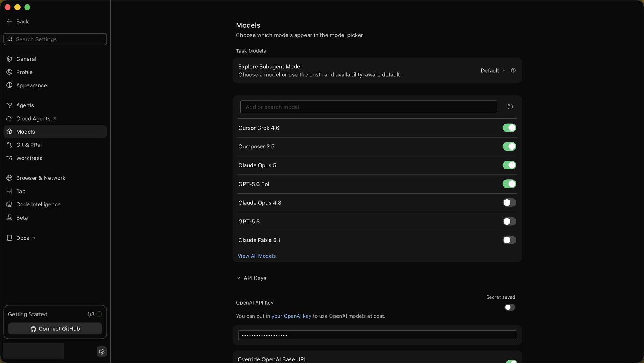This screenshot has height=363, width=644.
Task: Select Git & PRs settings
Action: [55, 145]
